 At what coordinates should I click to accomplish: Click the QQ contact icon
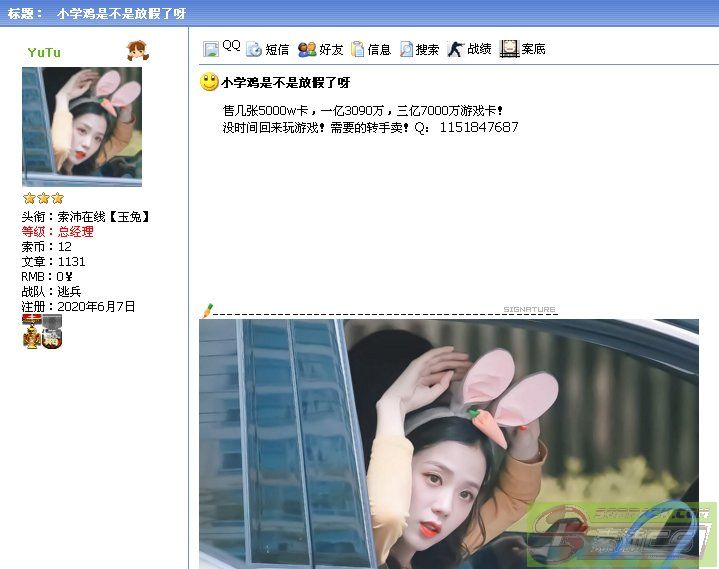pyautogui.click(x=211, y=49)
